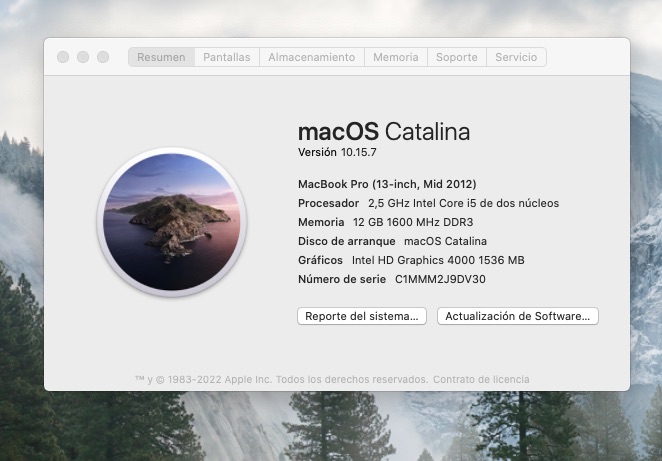
Task: Click the macOS Catalina heading
Action: [383, 131]
